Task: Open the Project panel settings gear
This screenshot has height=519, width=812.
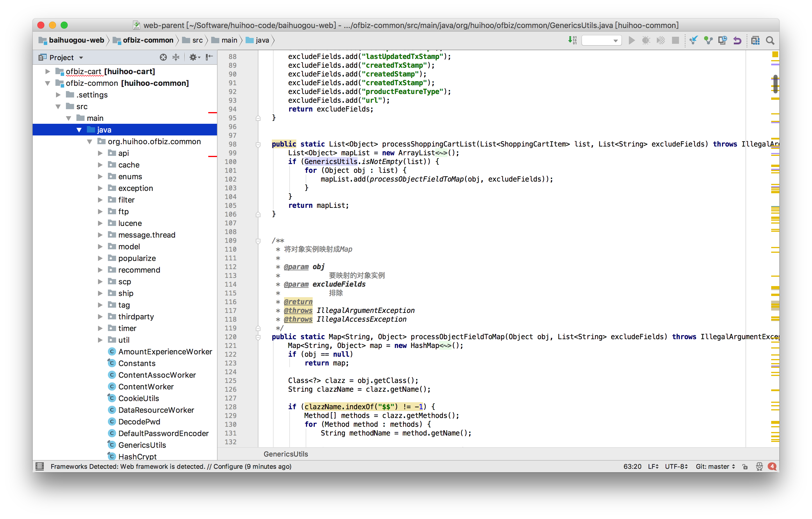Action: (x=194, y=58)
